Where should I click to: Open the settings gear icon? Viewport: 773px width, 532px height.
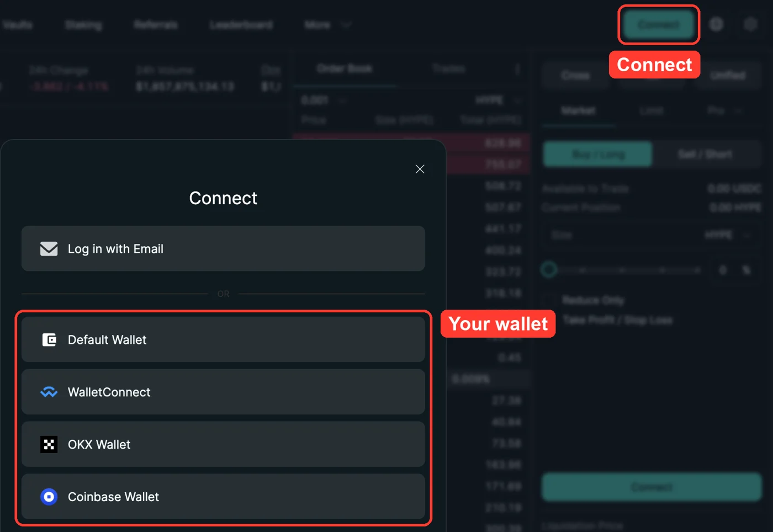click(750, 24)
